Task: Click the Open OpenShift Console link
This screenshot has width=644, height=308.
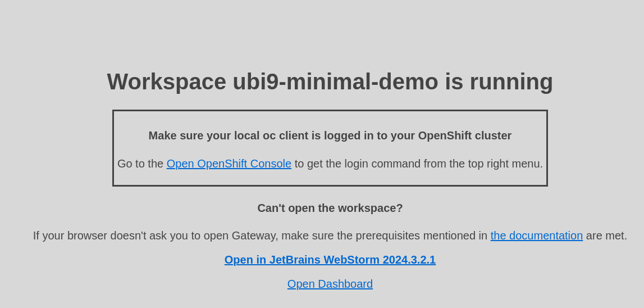Action: (229, 164)
